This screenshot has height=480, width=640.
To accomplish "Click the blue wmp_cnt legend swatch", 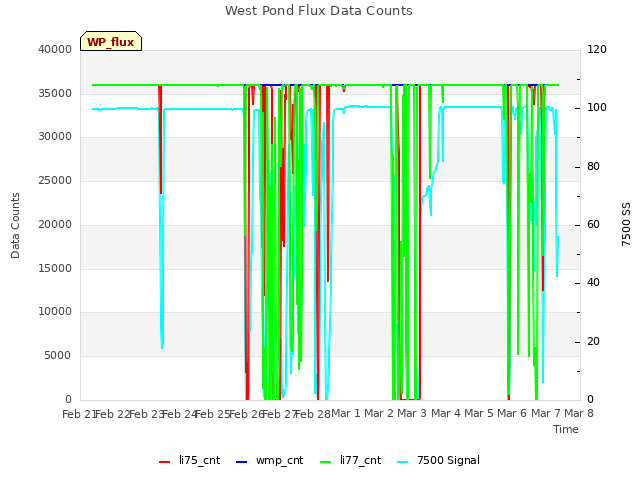I will (x=242, y=462).
